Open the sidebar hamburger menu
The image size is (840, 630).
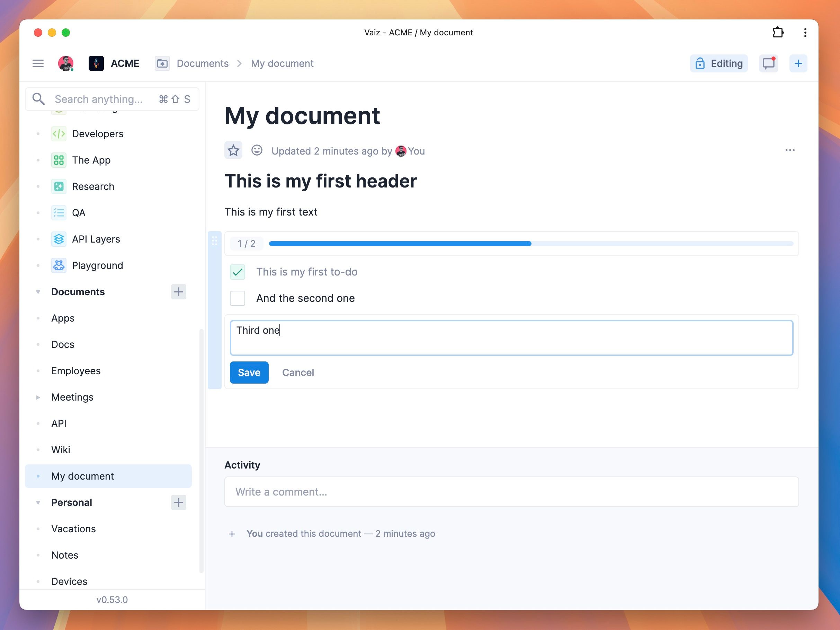38,63
